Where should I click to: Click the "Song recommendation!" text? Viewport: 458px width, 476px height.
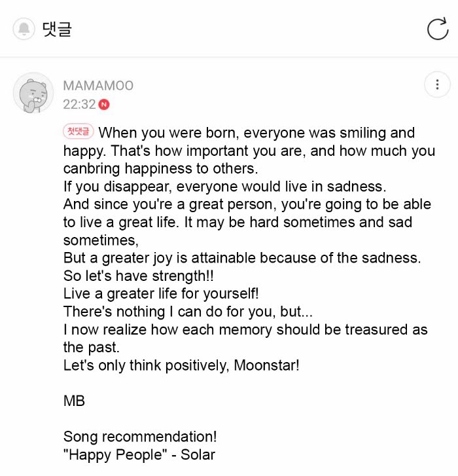(140, 436)
